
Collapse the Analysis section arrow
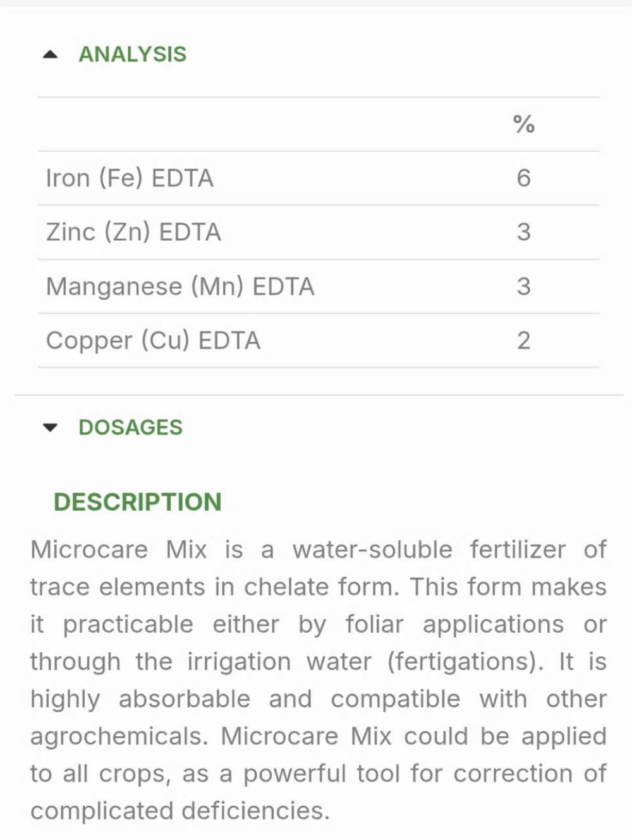pos(50,54)
